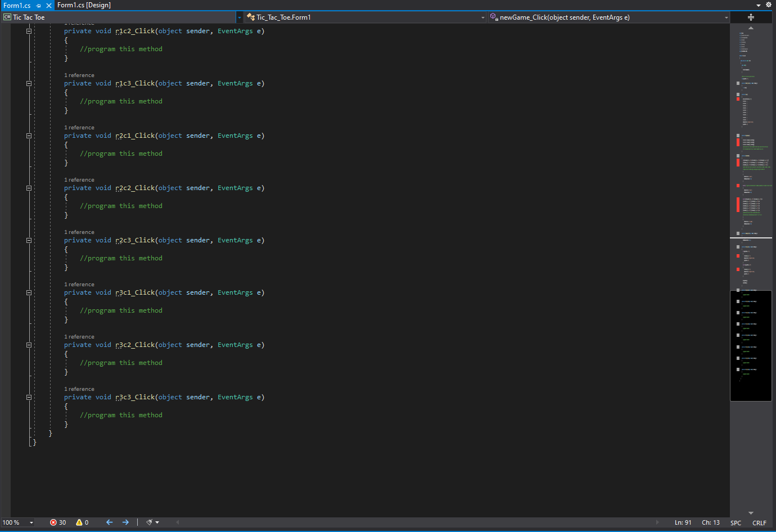Click the r3c1_Click method name
The width and height of the screenshot is (776, 532).
[x=135, y=292]
